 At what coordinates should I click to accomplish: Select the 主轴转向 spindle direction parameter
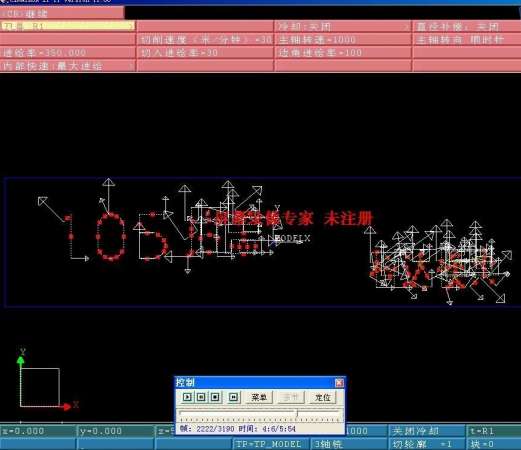point(467,40)
